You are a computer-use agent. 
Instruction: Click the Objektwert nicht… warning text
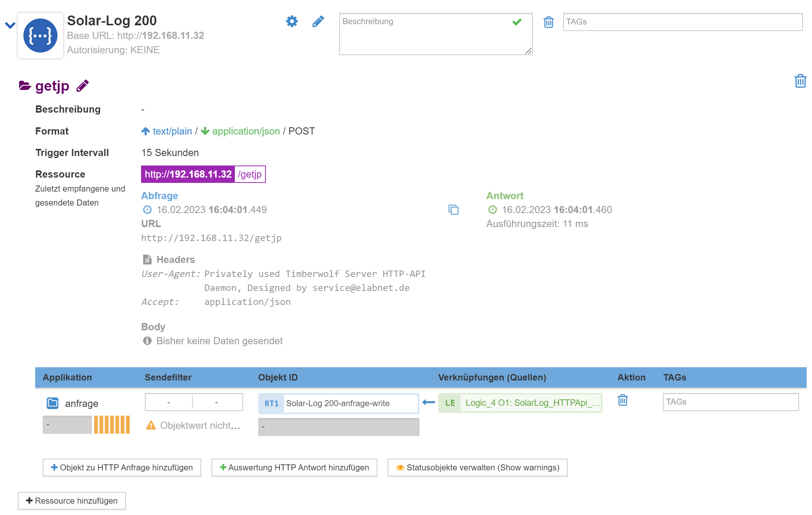click(200, 425)
